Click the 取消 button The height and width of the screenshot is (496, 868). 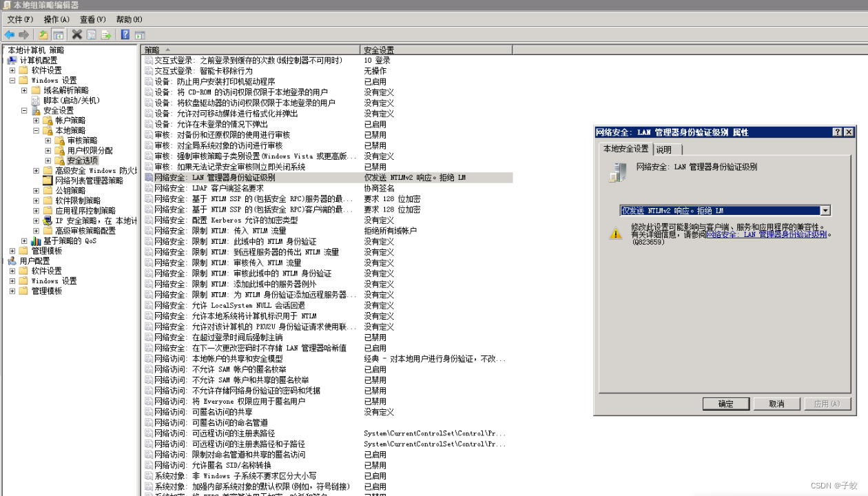coord(776,404)
